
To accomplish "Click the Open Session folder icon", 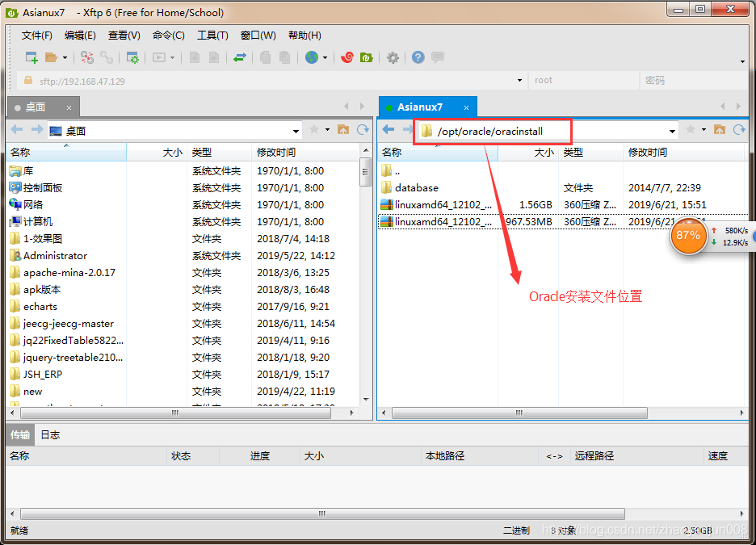I will 51,58.
